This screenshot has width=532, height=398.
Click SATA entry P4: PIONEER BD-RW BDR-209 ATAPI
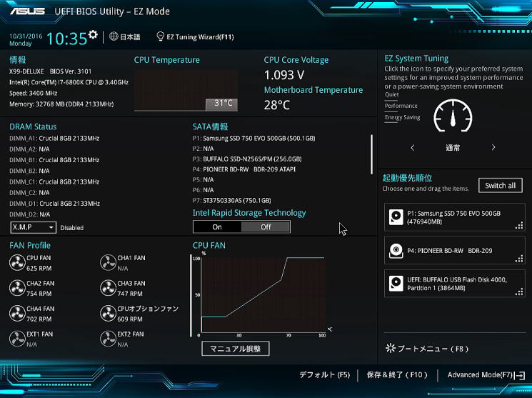pyautogui.click(x=244, y=169)
